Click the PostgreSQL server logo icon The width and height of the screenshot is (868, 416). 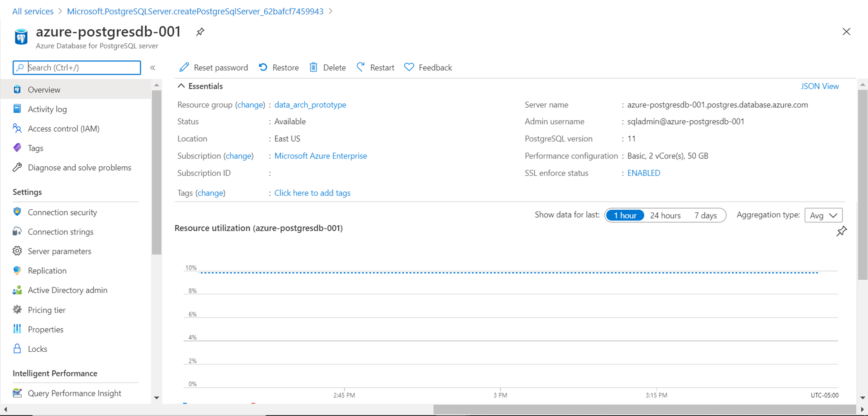[x=21, y=37]
